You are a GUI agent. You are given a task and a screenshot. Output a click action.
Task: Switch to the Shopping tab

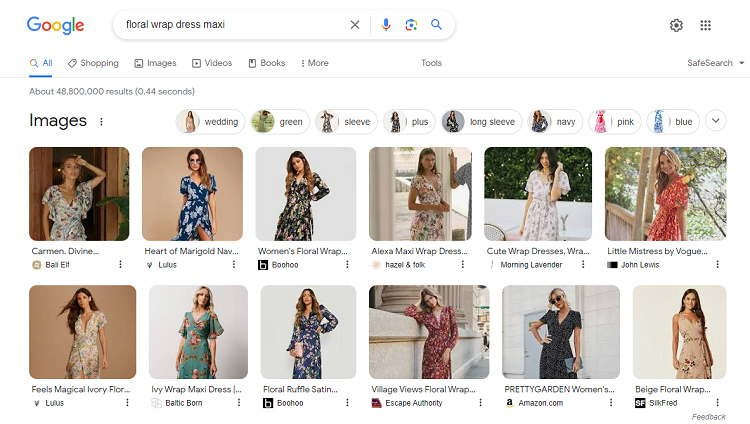tap(93, 63)
